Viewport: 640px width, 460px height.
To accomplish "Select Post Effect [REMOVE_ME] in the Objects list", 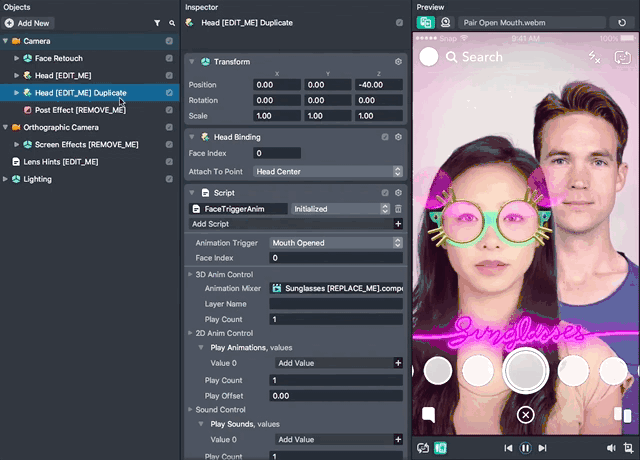I will click(x=80, y=110).
